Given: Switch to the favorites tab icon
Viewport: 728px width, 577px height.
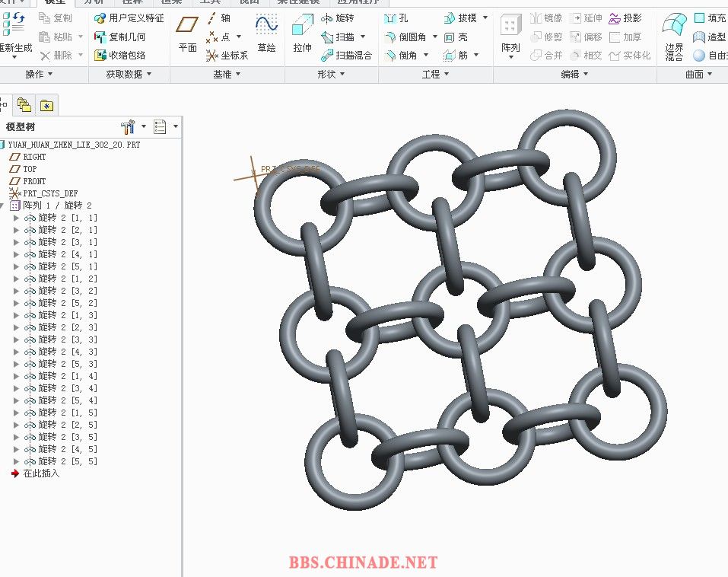Looking at the screenshot, I should tap(46, 106).
